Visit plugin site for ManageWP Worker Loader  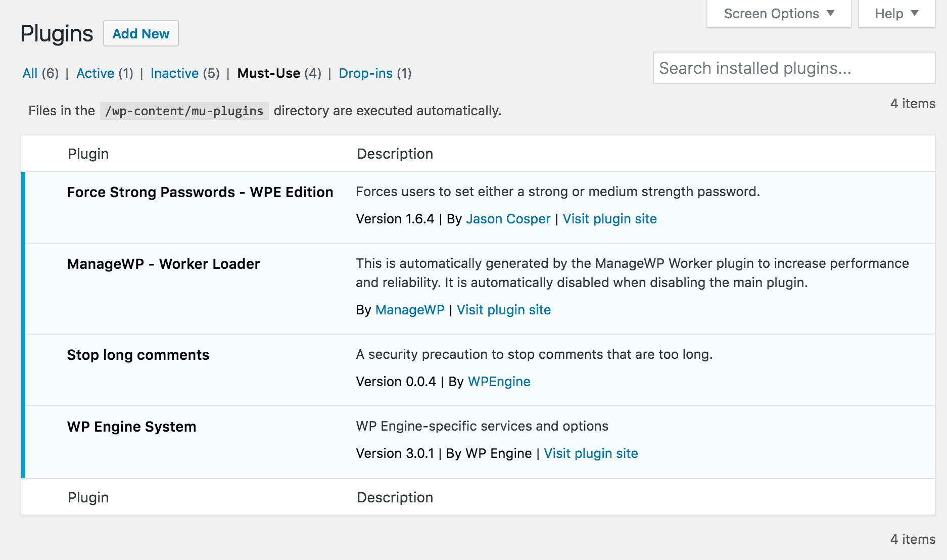(x=503, y=310)
